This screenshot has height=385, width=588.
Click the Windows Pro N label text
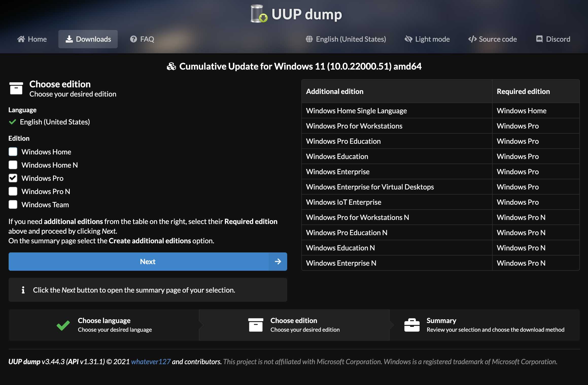(x=46, y=191)
